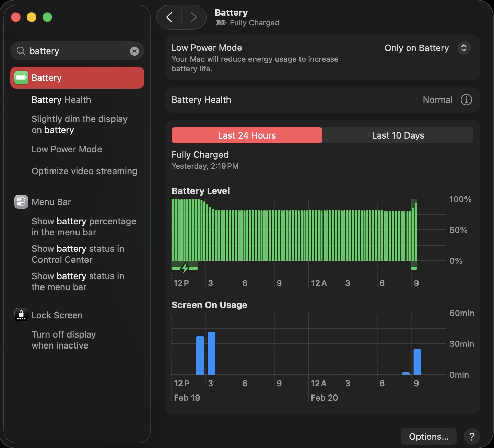The height and width of the screenshot is (448, 494).
Task: Click the Menu Bar sidebar icon
Action: pyautogui.click(x=21, y=202)
